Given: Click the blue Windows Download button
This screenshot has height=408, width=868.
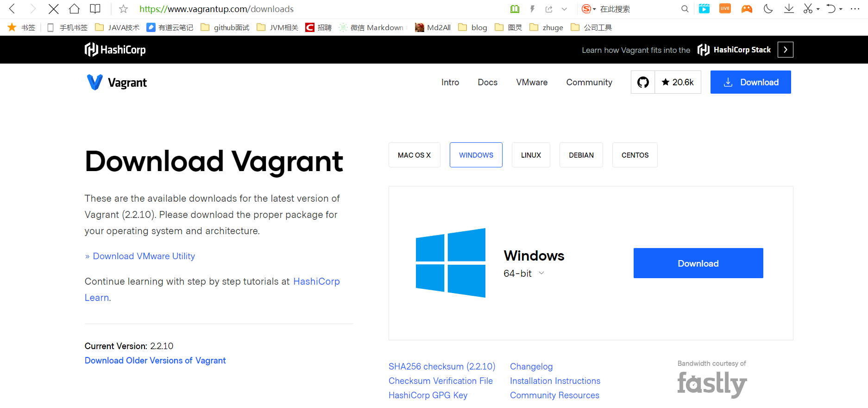Looking at the screenshot, I should (698, 263).
